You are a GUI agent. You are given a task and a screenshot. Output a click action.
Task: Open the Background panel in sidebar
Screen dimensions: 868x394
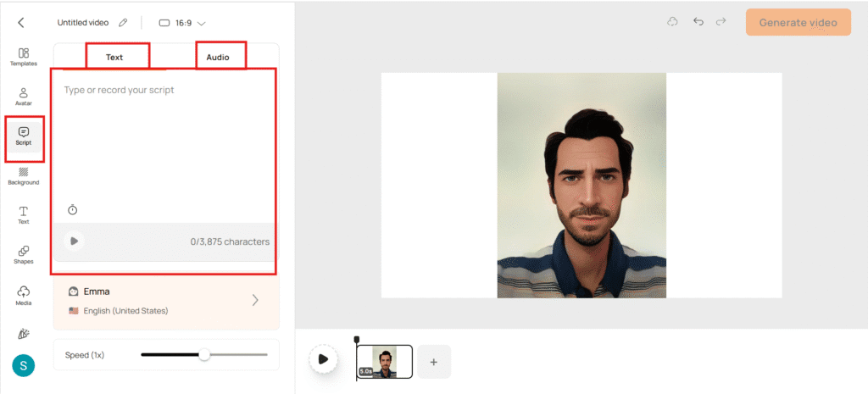pos(23,176)
